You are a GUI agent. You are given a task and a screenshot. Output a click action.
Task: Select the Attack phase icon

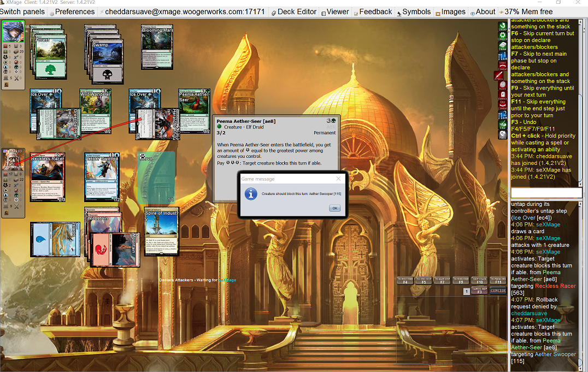499,76
